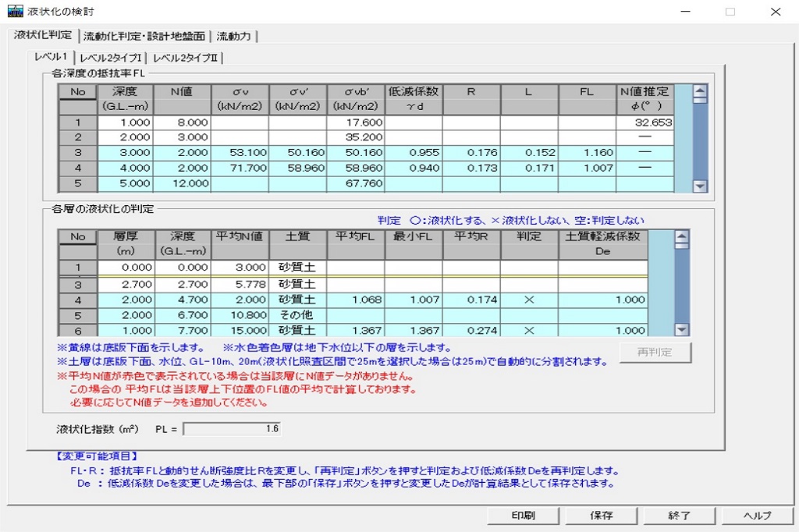Switch to the 液状化判定 tab

pos(43,35)
